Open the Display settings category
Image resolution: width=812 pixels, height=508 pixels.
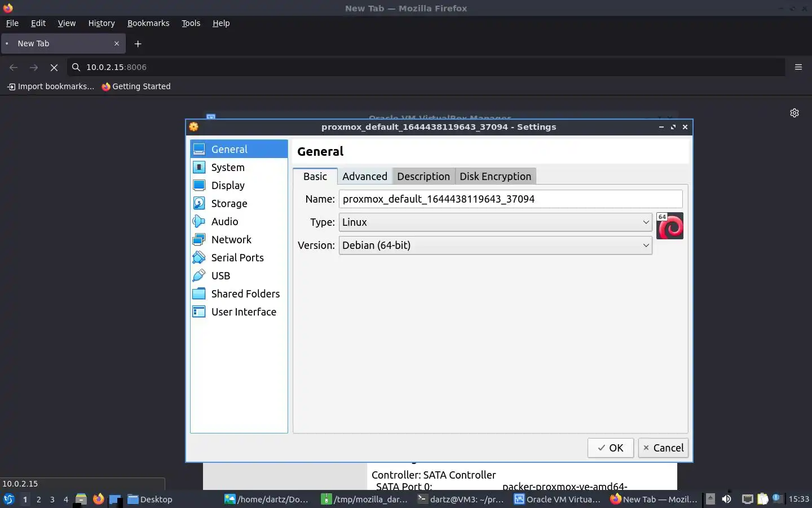click(x=239, y=185)
